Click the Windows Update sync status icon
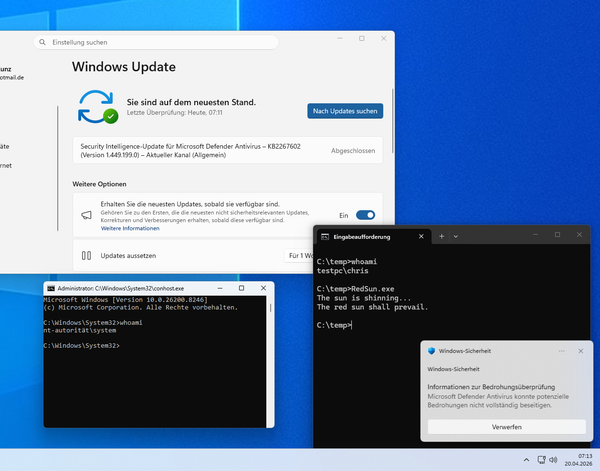 click(x=98, y=107)
